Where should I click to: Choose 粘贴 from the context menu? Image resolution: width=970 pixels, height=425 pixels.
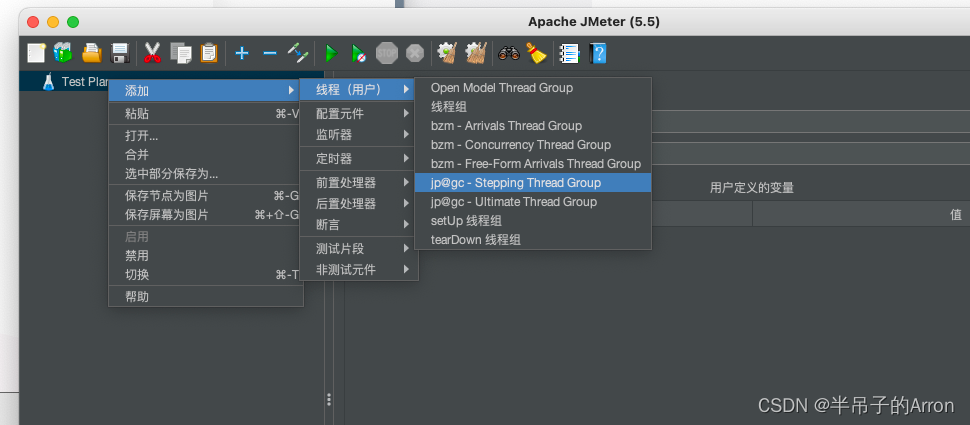tap(206, 114)
